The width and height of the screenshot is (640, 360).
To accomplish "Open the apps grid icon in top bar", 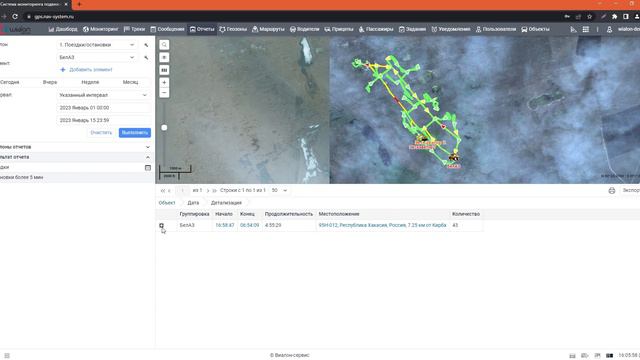I will pos(586,29).
